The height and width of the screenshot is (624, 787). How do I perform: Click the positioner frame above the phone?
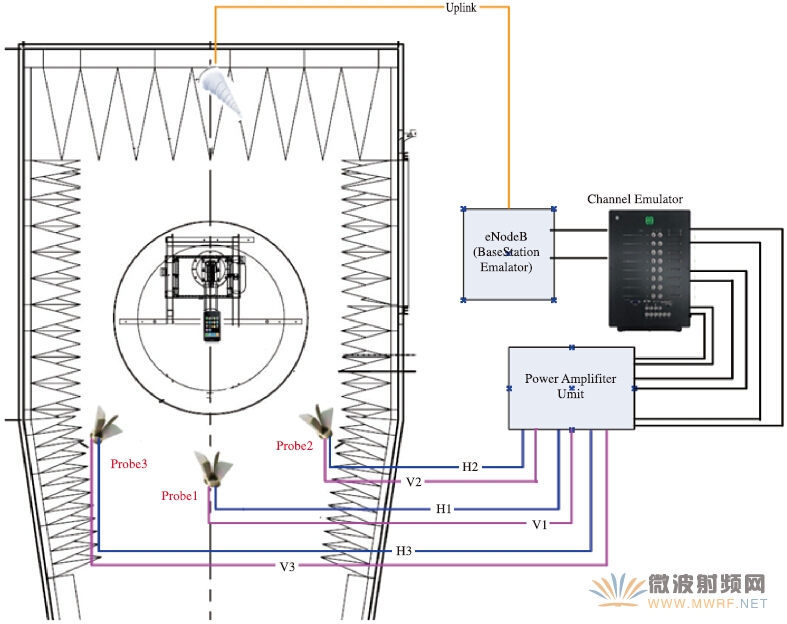(205, 276)
